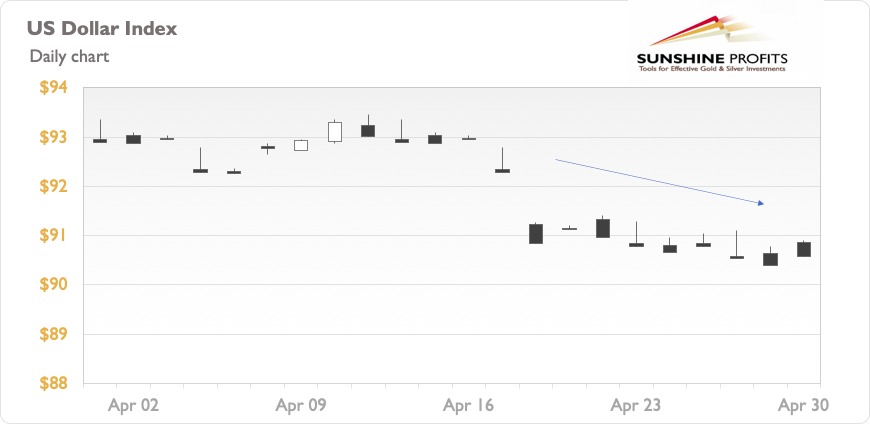Click the Daily chart subtitle
The height and width of the screenshot is (424, 870).
[x=69, y=57]
